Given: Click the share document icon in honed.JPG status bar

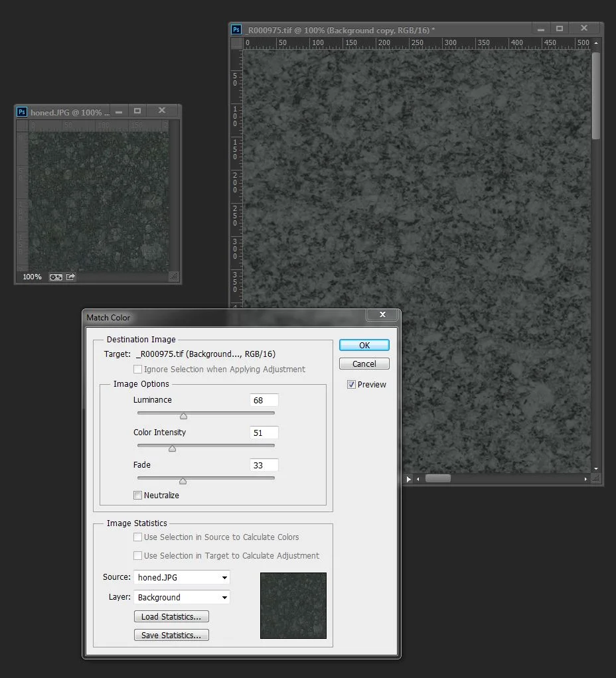Looking at the screenshot, I should pos(70,277).
